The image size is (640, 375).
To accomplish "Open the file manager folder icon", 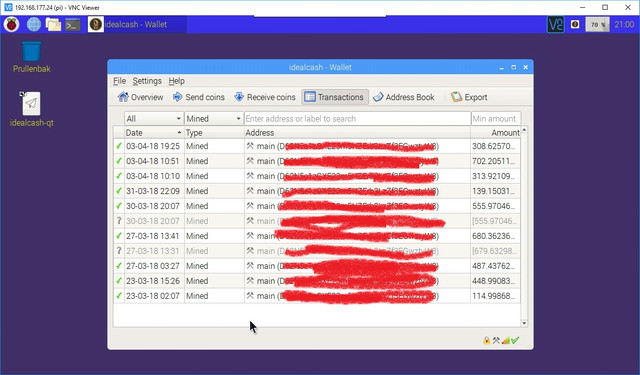I will tap(53, 24).
